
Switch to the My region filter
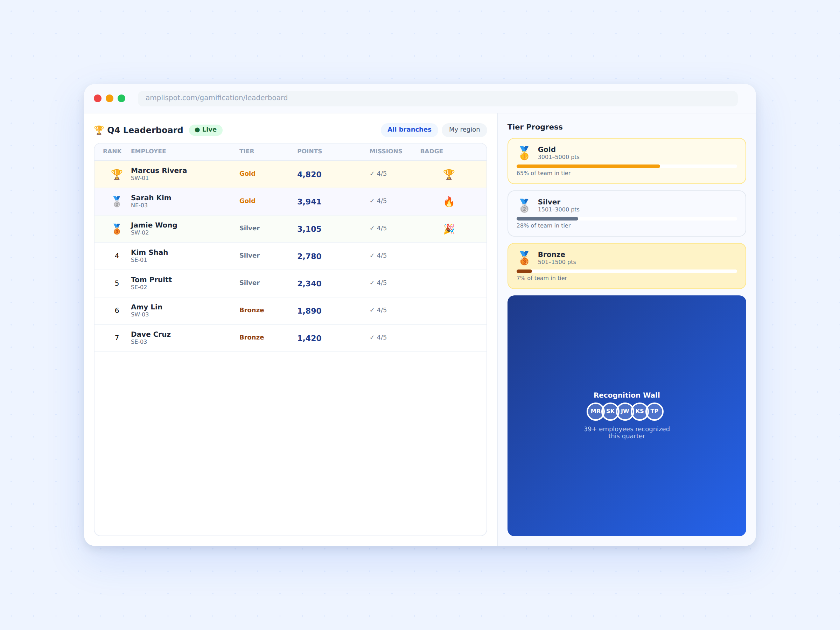pos(464,130)
